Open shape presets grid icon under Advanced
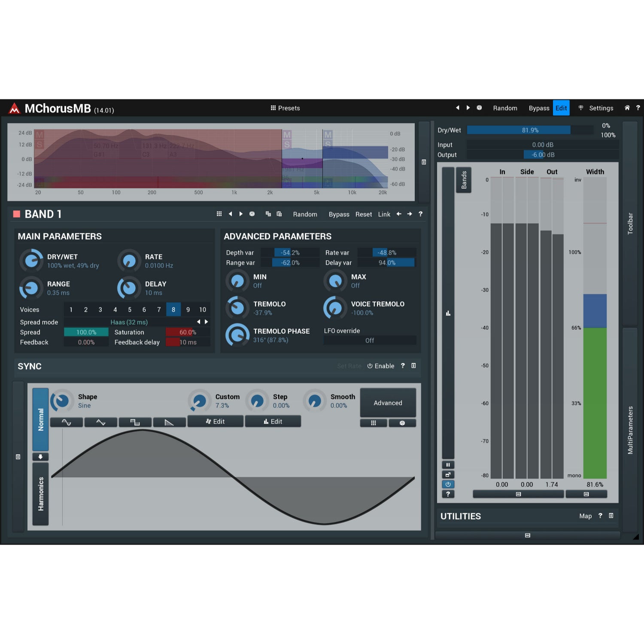 (x=374, y=423)
